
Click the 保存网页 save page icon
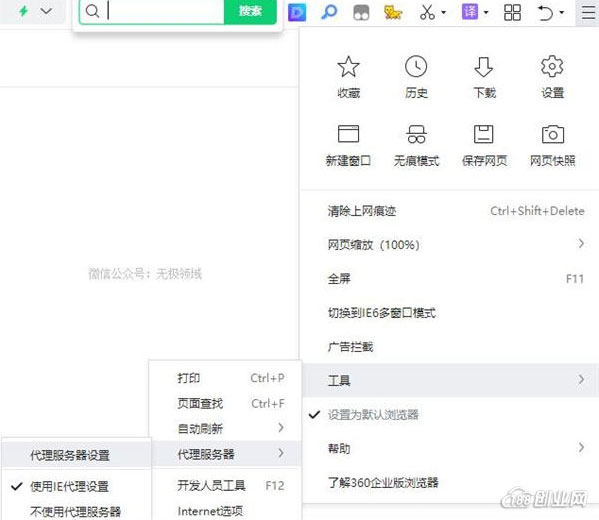point(484,134)
